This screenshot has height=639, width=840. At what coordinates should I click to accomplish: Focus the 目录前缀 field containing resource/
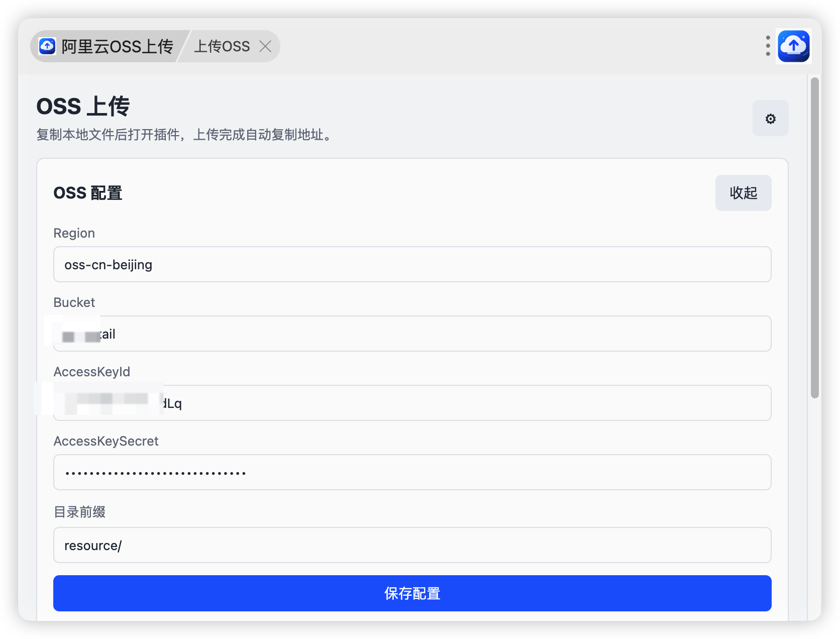coord(412,545)
